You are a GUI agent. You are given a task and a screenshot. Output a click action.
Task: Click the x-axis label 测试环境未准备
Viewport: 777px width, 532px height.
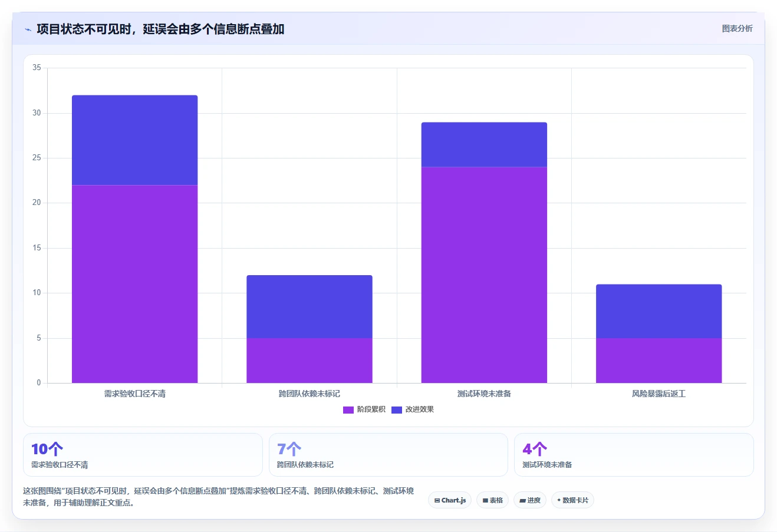tap(484, 394)
